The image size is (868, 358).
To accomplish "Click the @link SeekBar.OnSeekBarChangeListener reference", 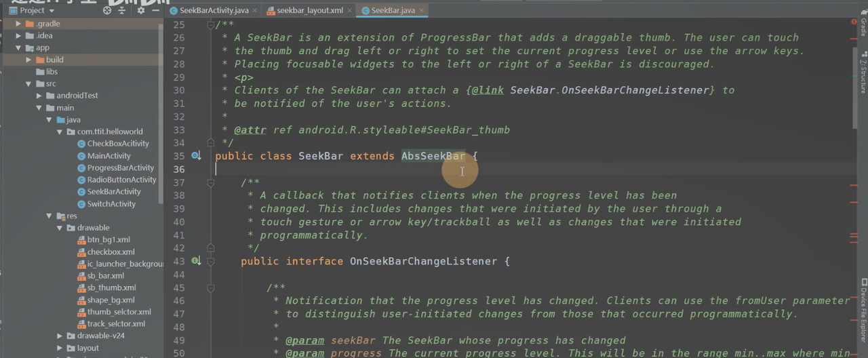I will (590, 90).
